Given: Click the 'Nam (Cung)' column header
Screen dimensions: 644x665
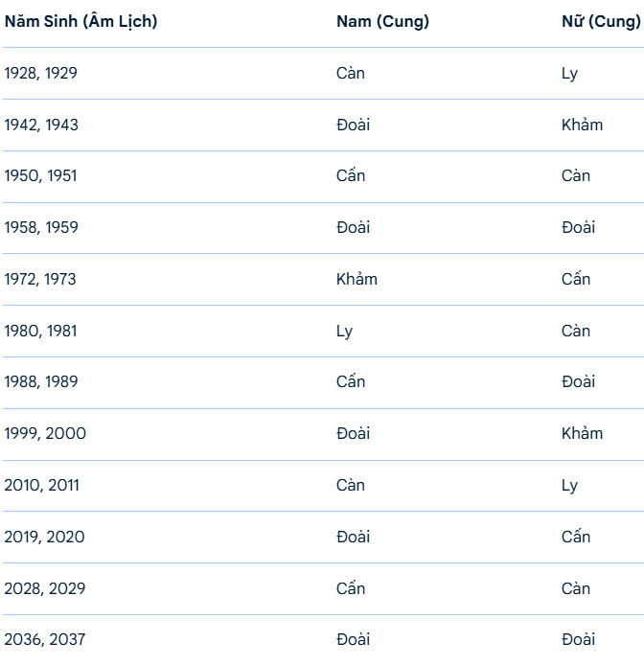Looking at the screenshot, I should 382,22.
